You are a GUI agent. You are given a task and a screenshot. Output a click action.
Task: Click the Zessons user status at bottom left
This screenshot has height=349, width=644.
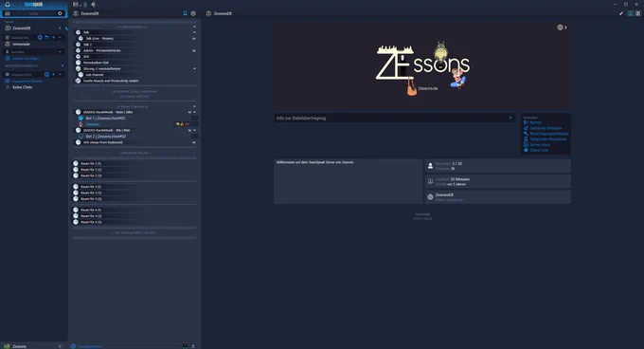(x=19, y=346)
